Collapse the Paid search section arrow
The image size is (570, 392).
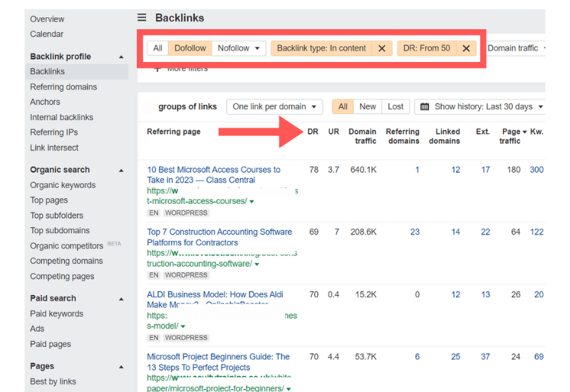point(121,299)
